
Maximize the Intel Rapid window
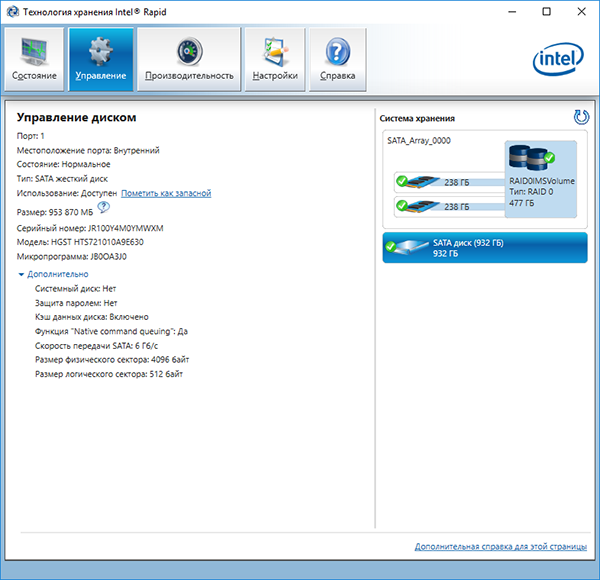click(547, 12)
